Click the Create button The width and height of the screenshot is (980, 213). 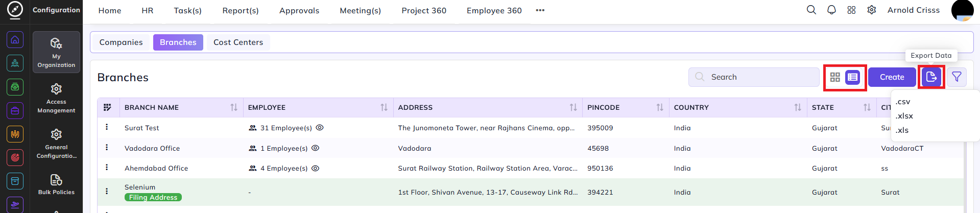tap(892, 77)
